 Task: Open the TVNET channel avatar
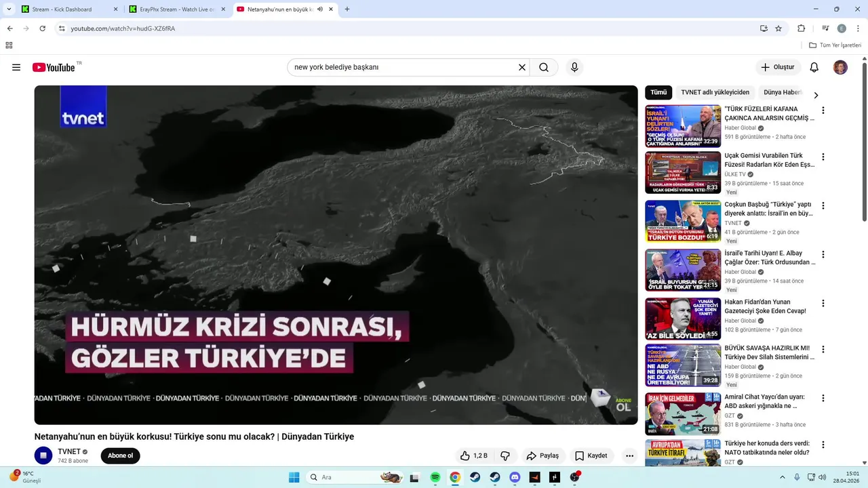point(43,455)
